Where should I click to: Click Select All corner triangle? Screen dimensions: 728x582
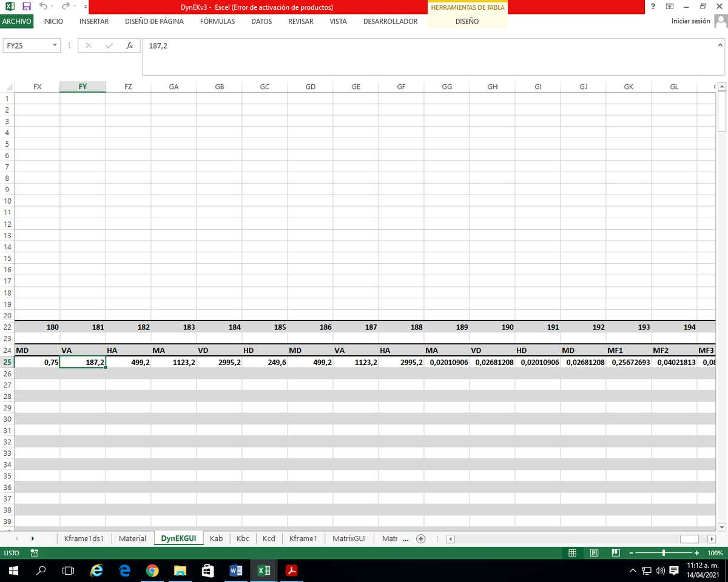(x=7, y=87)
